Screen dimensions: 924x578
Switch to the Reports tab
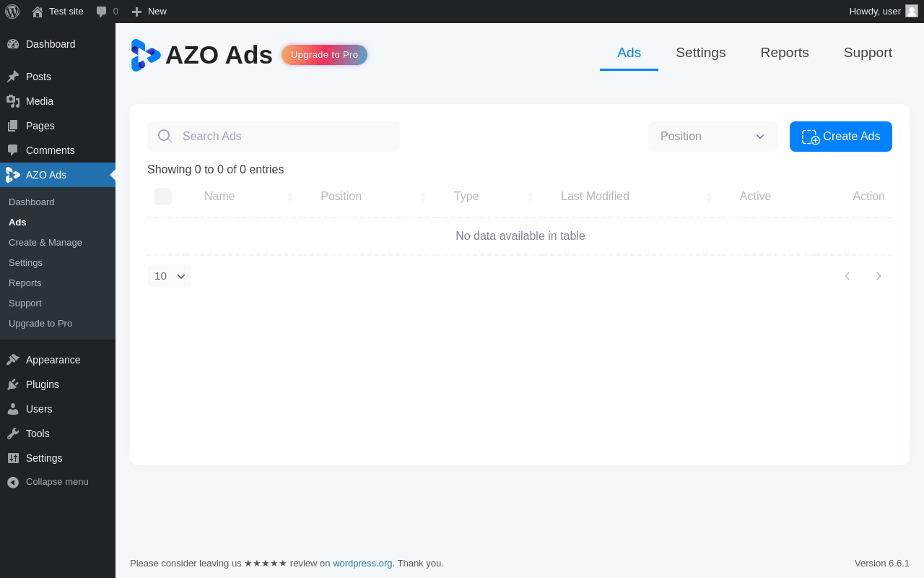tap(785, 53)
